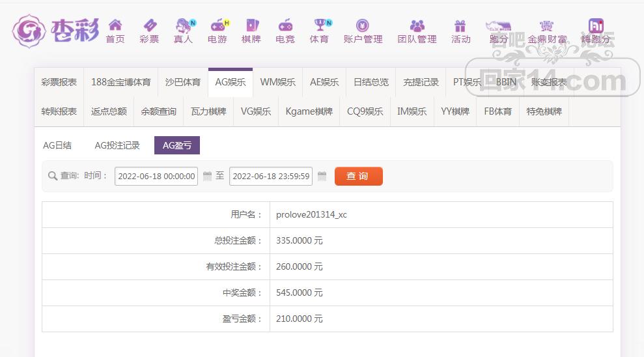Click the 杏彩 site logo
Viewport: 644px width, 357px height.
[x=56, y=31]
